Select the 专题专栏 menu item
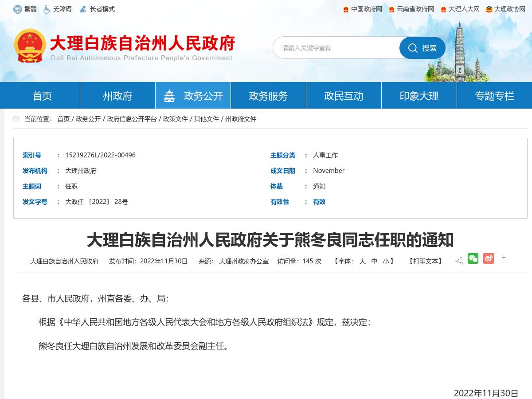Viewport: 532px width, 399px height. tap(494, 95)
